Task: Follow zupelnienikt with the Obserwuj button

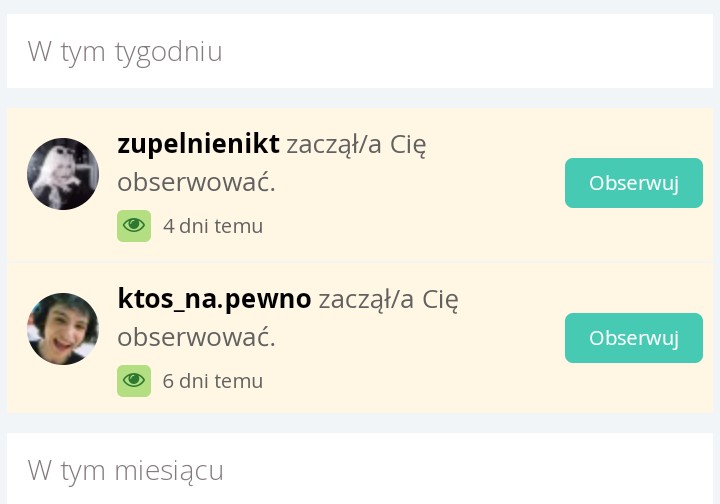Action: point(634,183)
